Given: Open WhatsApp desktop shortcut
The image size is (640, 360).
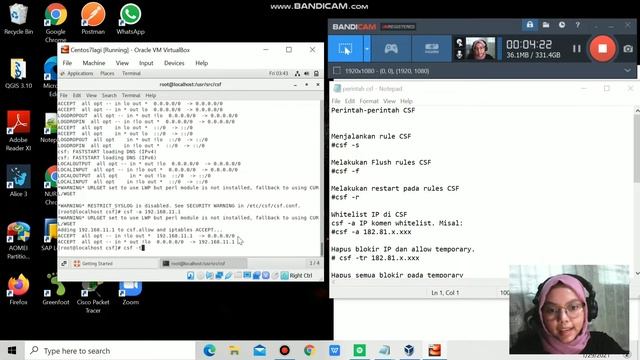Looking at the screenshot, I should (x=130, y=19).
